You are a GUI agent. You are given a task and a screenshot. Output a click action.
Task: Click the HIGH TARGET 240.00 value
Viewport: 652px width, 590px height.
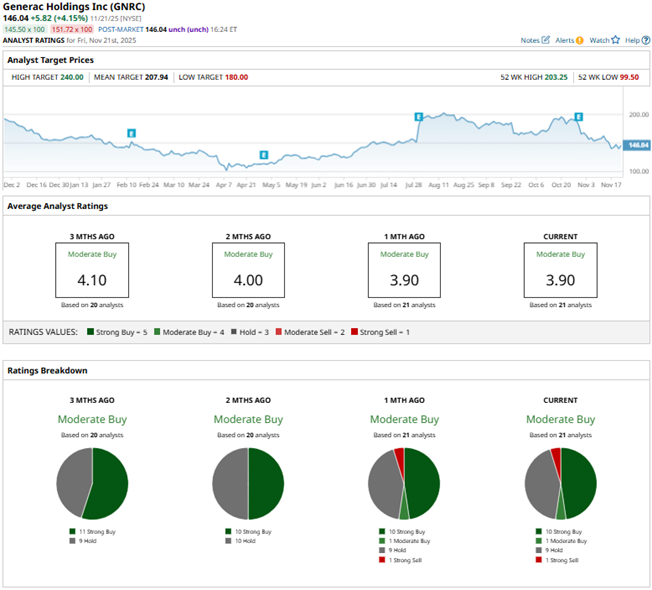(x=71, y=76)
